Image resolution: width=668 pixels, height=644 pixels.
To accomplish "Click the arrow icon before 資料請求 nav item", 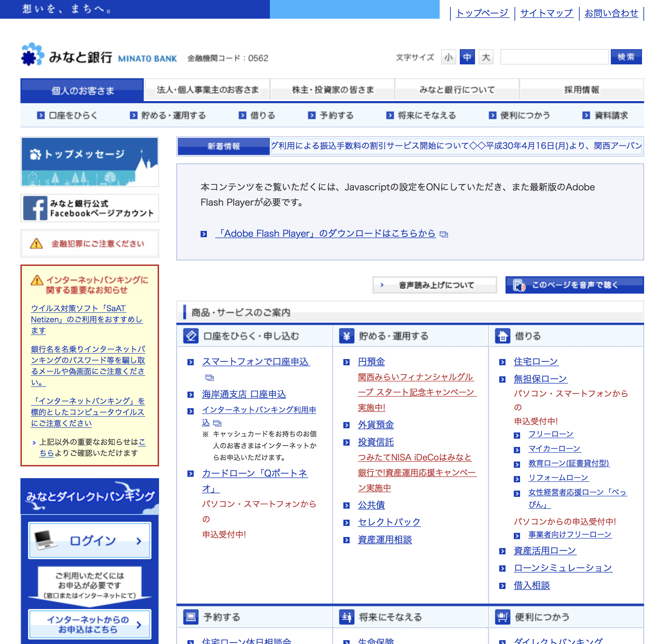I will coord(586,115).
